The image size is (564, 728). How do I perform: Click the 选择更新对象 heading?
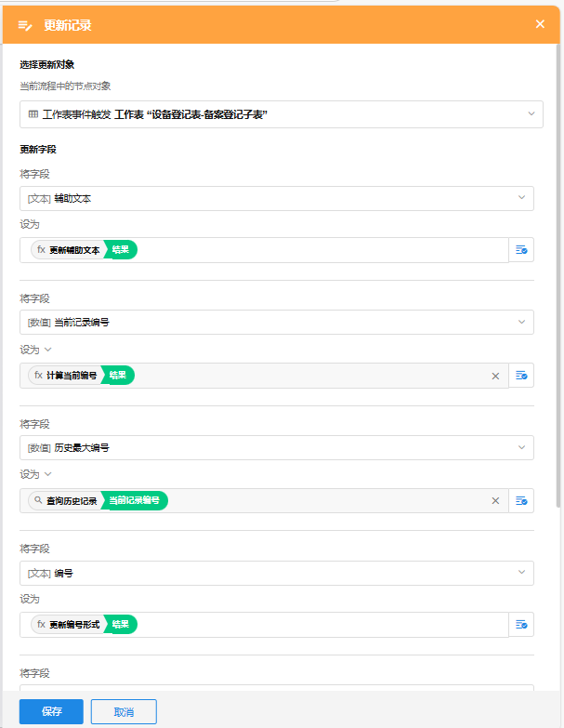point(46,64)
